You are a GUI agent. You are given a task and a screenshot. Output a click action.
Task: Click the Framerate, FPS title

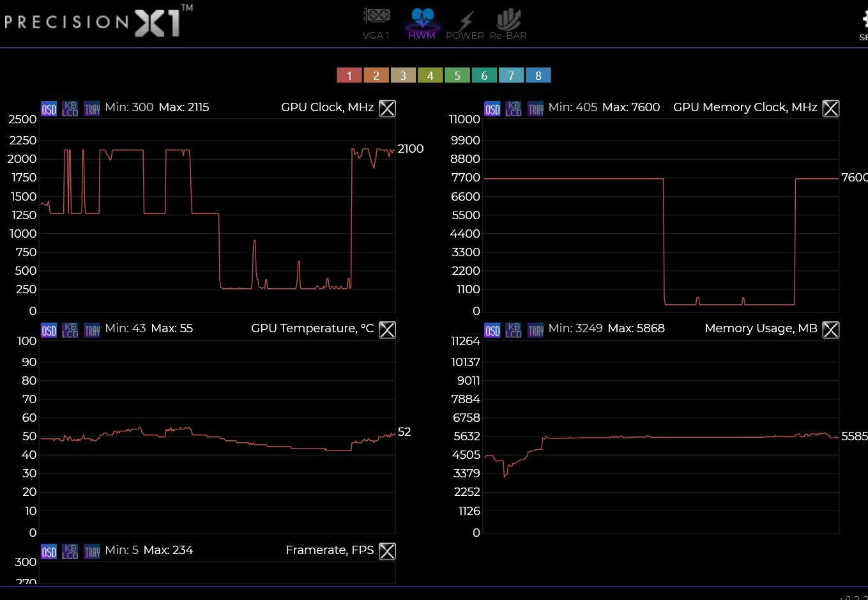(x=330, y=550)
